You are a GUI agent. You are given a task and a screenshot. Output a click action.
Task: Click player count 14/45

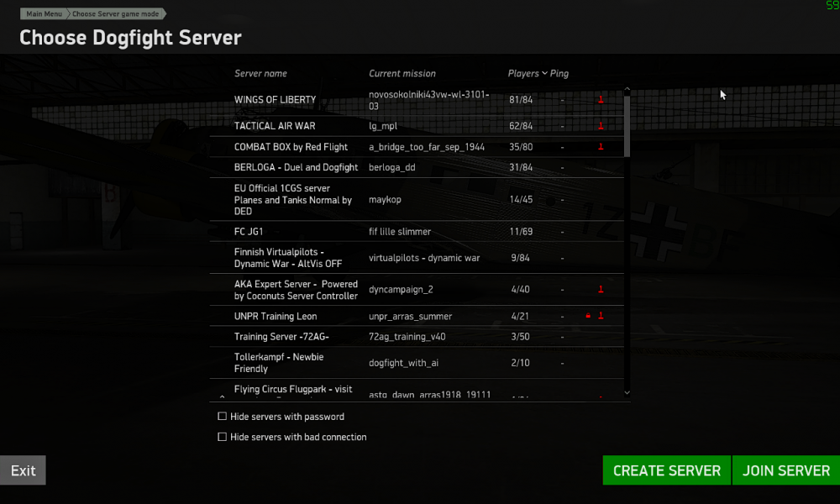(521, 199)
